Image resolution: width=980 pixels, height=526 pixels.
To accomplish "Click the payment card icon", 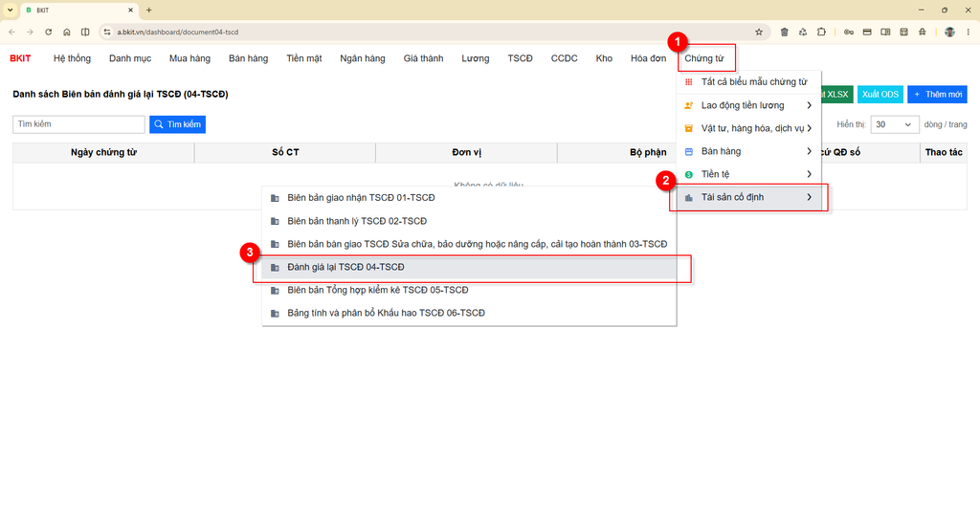I will pyautogui.click(x=867, y=32).
